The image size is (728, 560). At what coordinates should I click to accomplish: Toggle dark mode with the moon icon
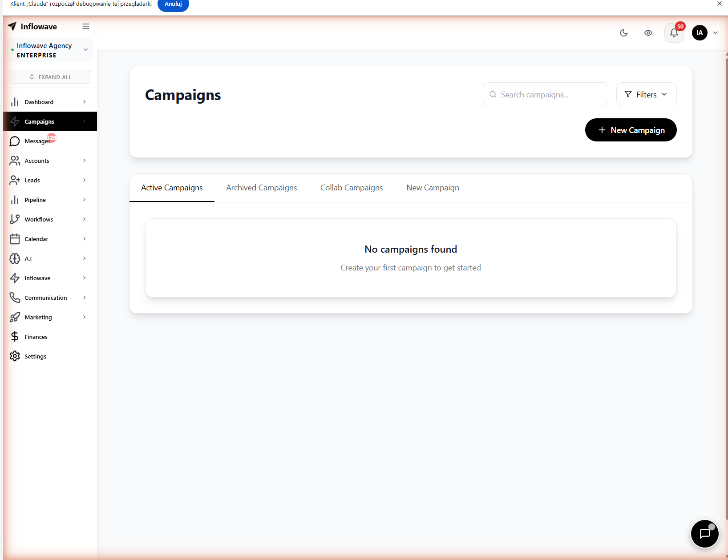pyautogui.click(x=623, y=33)
